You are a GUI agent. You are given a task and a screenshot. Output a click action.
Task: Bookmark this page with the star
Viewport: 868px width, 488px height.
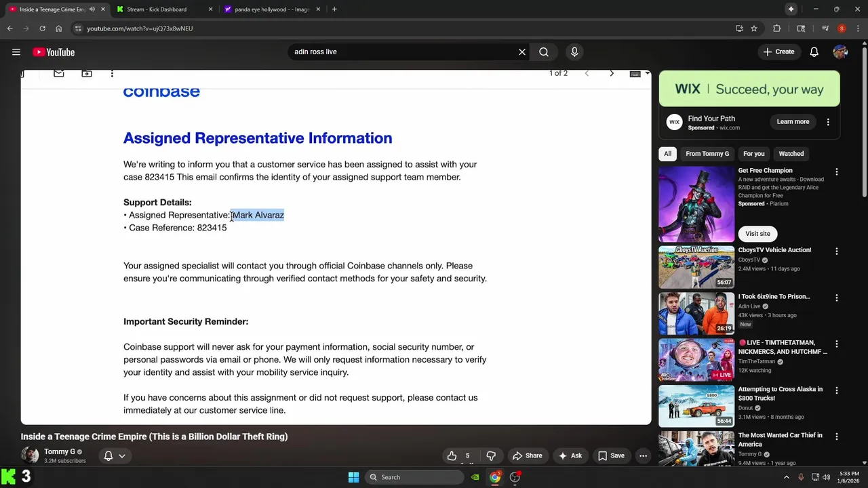[754, 28]
